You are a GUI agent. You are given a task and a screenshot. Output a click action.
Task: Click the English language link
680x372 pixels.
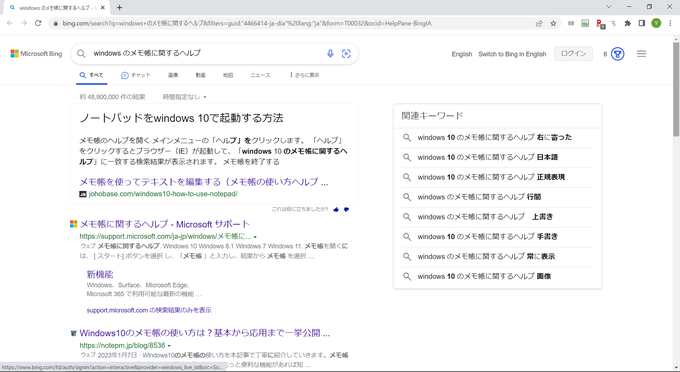click(x=461, y=54)
